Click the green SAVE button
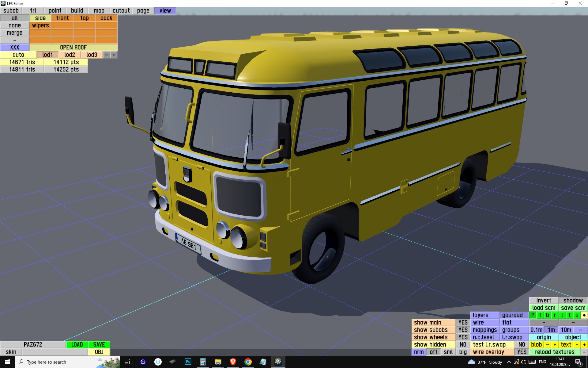The height and width of the screenshot is (368, 588). tap(99, 345)
